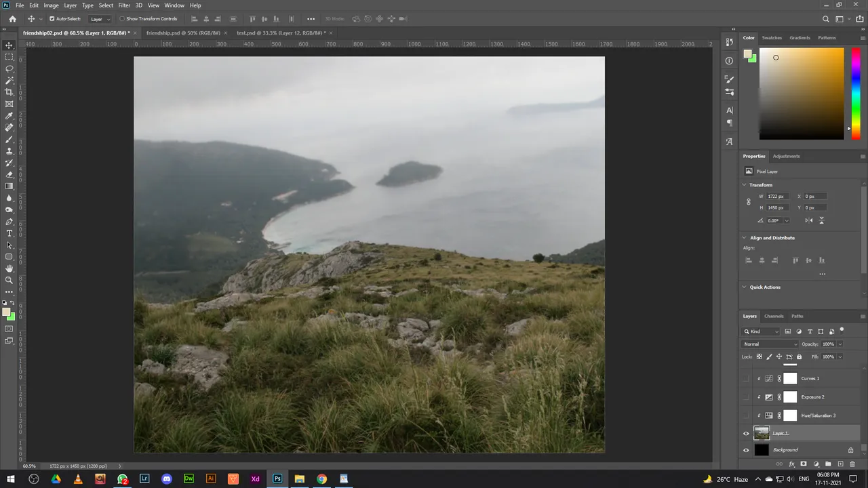The width and height of the screenshot is (868, 488).
Task: Click flip horizontal icon in Properties
Action: (809, 220)
